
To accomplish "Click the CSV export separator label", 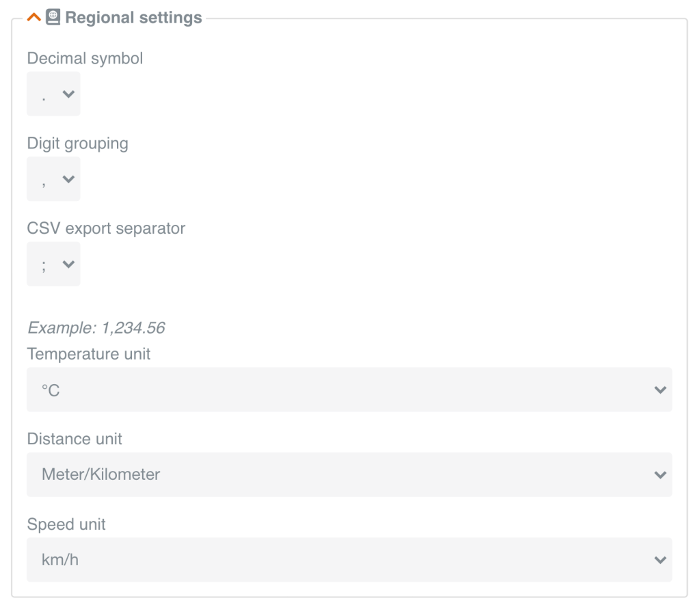I will point(106,228).
